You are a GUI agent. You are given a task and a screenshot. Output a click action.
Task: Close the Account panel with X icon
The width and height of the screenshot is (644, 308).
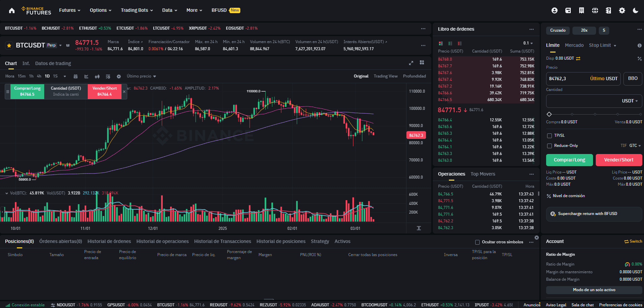[x=537, y=238]
